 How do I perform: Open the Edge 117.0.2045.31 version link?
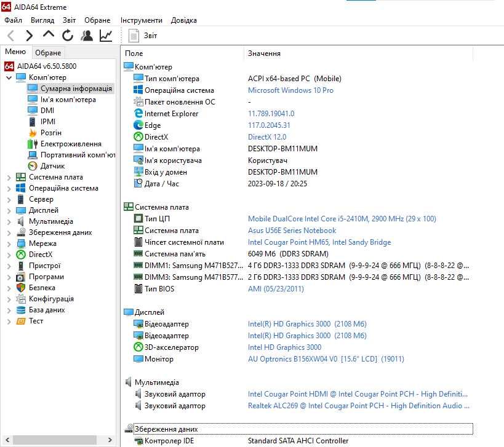269,125
